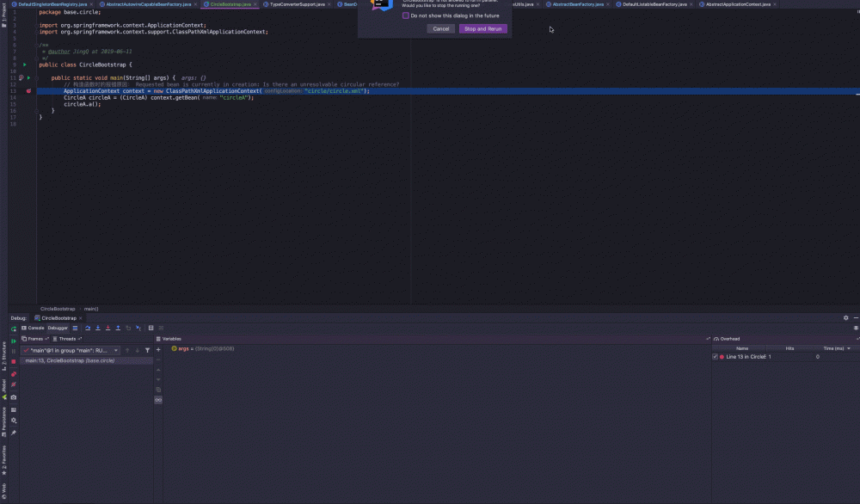Click the Cancel button in dialog

(x=441, y=28)
